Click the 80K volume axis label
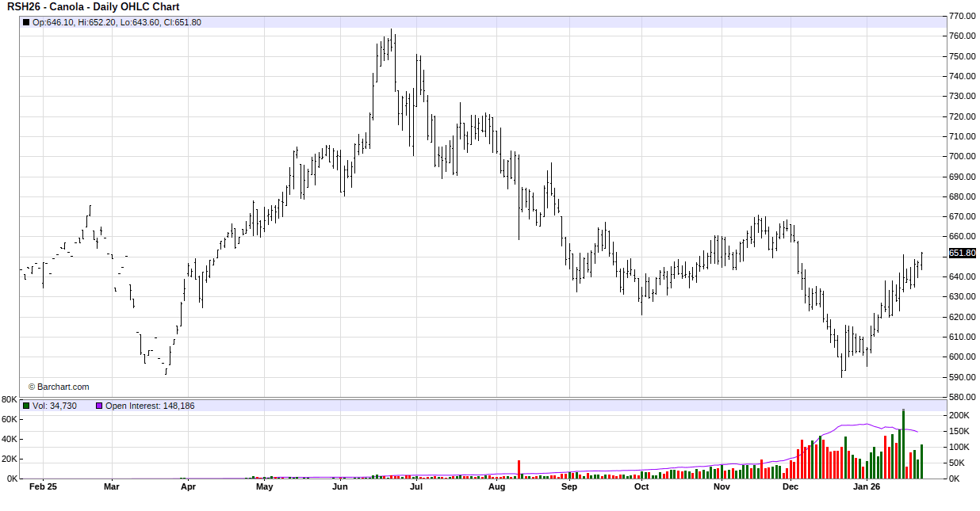The height and width of the screenshot is (511, 980). [x=10, y=399]
